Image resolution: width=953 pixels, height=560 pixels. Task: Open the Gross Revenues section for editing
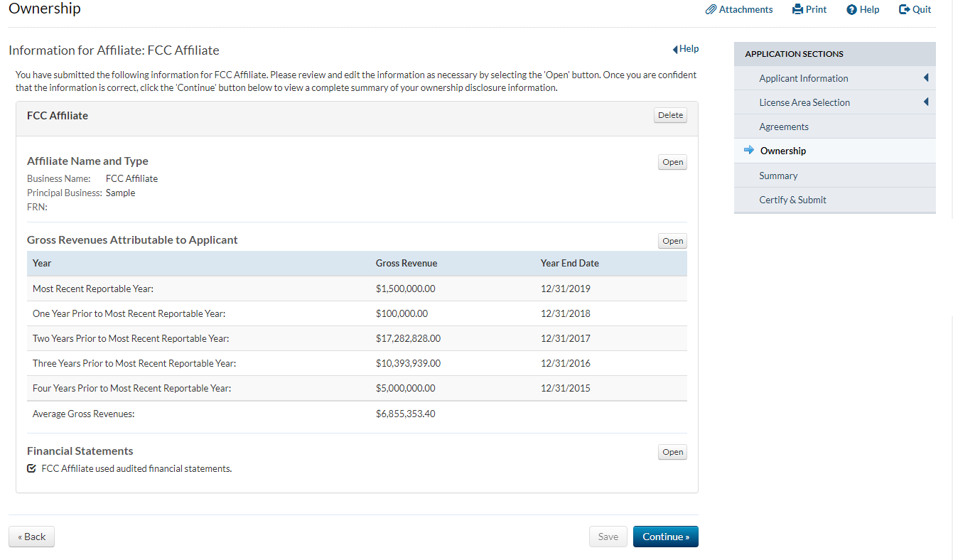click(x=672, y=241)
